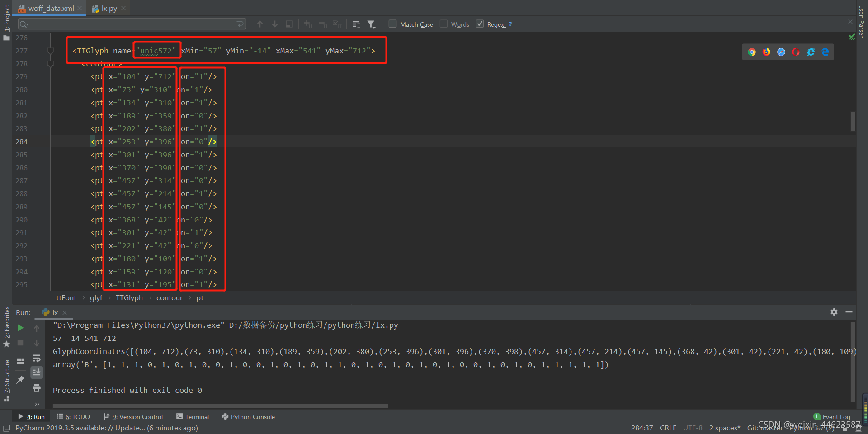Close the woff_data.xml tab
This screenshot has width=868, height=434.
80,8
